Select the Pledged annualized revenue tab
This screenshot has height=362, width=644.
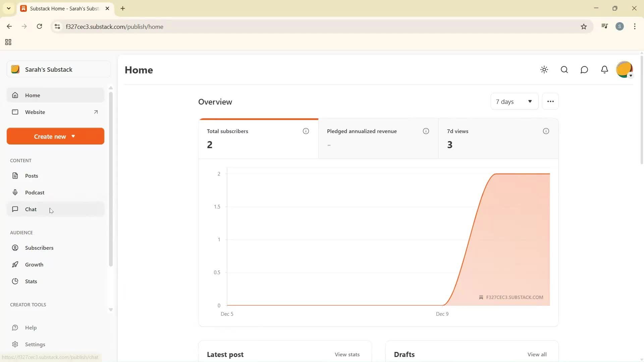pyautogui.click(x=378, y=138)
